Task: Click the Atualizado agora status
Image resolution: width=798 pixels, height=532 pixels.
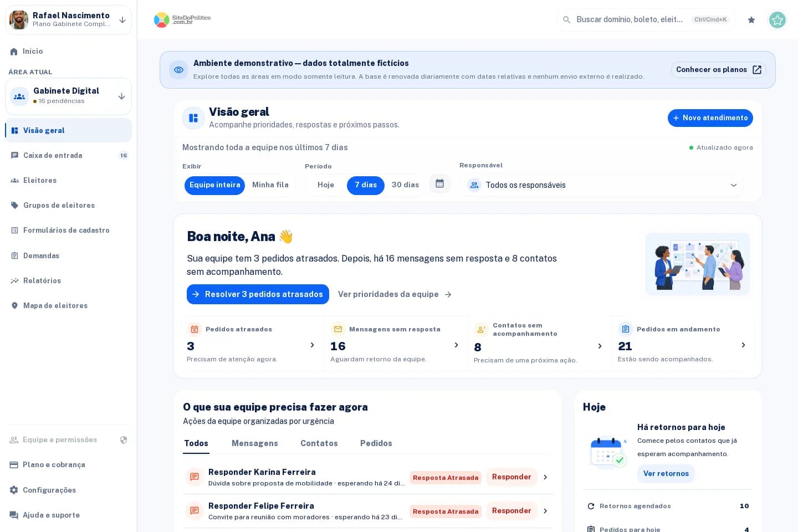Action: click(x=721, y=148)
